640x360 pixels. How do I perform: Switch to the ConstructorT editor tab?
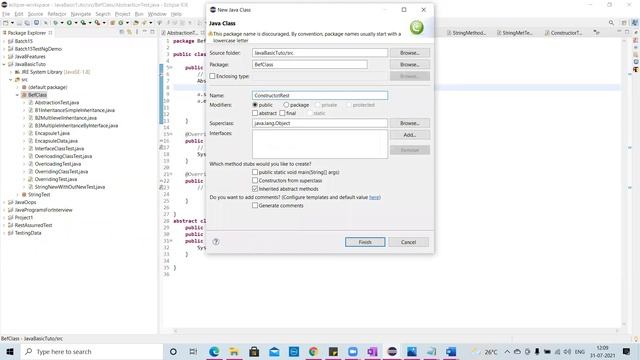tap(563, 33)
